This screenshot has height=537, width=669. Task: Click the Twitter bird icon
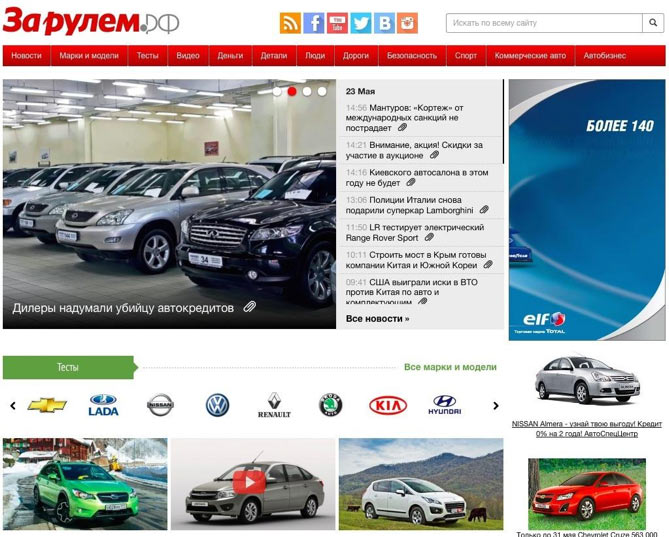361,23
